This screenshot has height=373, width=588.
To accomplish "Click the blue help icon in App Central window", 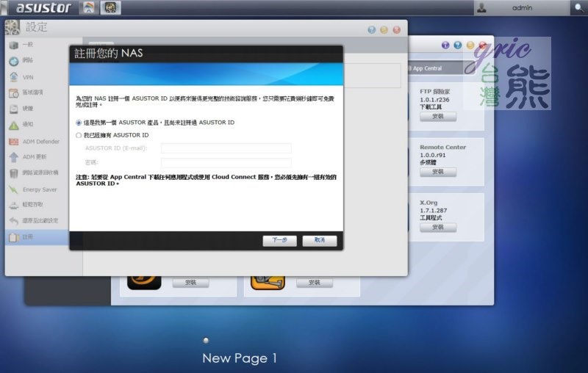I will [457, 46].
